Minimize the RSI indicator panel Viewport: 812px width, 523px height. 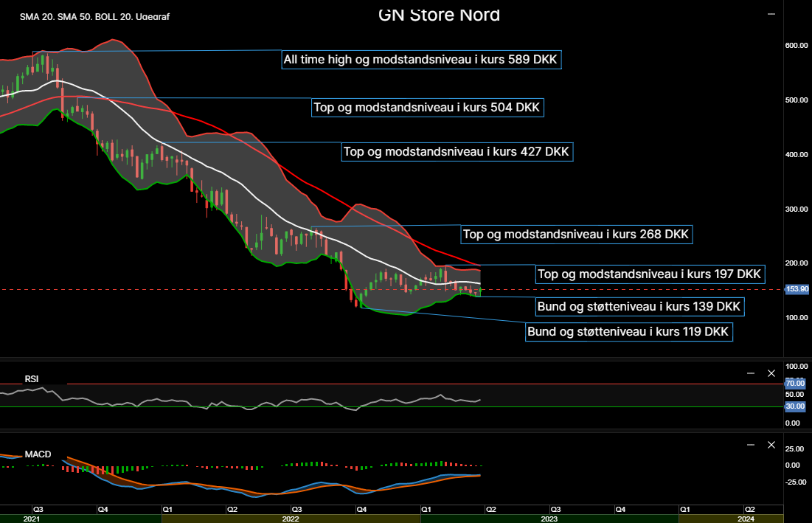(751, 373)
